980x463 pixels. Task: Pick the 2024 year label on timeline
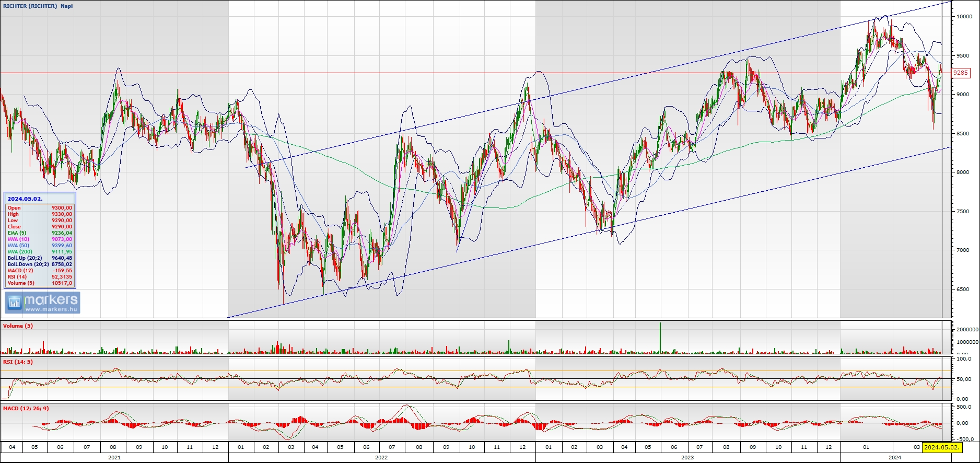(x=895, y=457)
